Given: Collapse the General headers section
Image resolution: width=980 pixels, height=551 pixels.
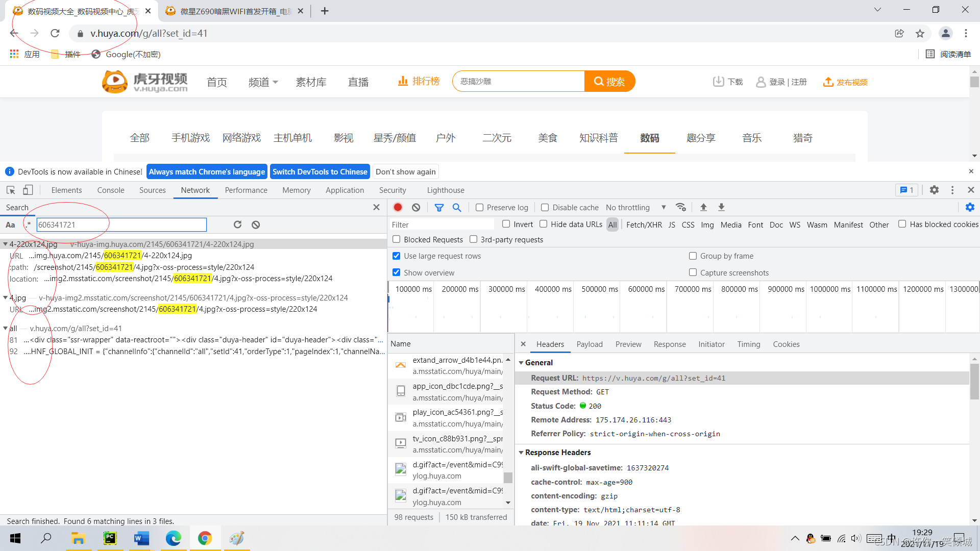Looking at the screenshot, I should pos(521,363).
